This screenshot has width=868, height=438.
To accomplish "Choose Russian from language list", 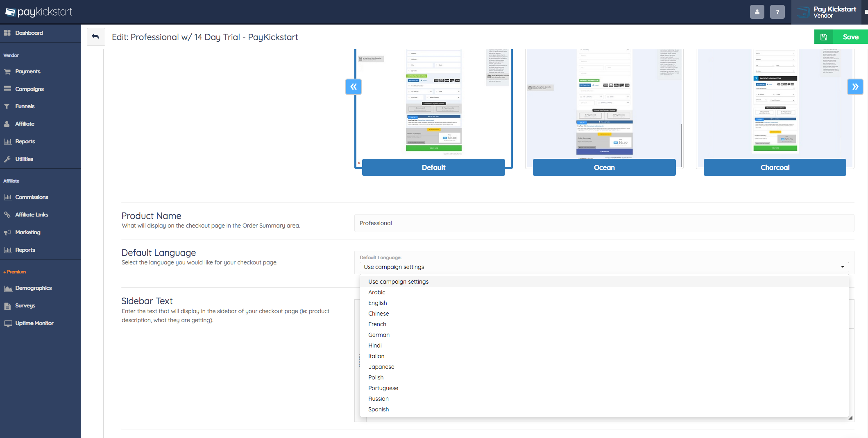I will 604,399.
